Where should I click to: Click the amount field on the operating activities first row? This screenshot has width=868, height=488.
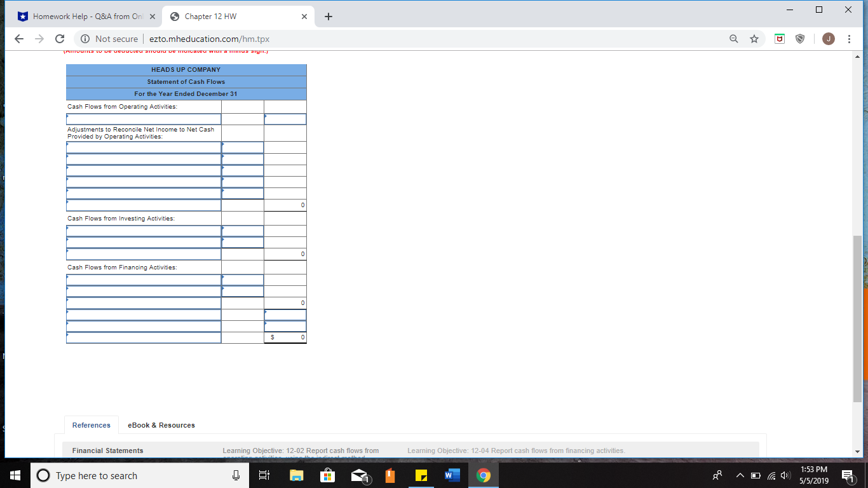(x=285, y=119)
